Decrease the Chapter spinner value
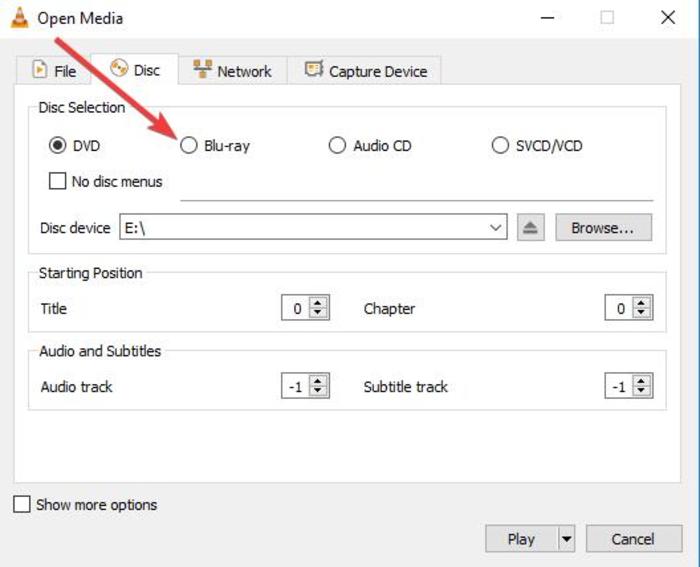Viewport: 700px width, 567px height. (x=642, y=314)
